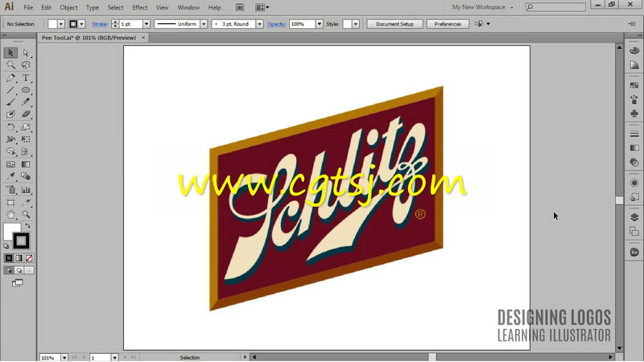Screen dimensions: 644x362
Task: Open stroke color dropdown in control bar
Action: (82, 24)
